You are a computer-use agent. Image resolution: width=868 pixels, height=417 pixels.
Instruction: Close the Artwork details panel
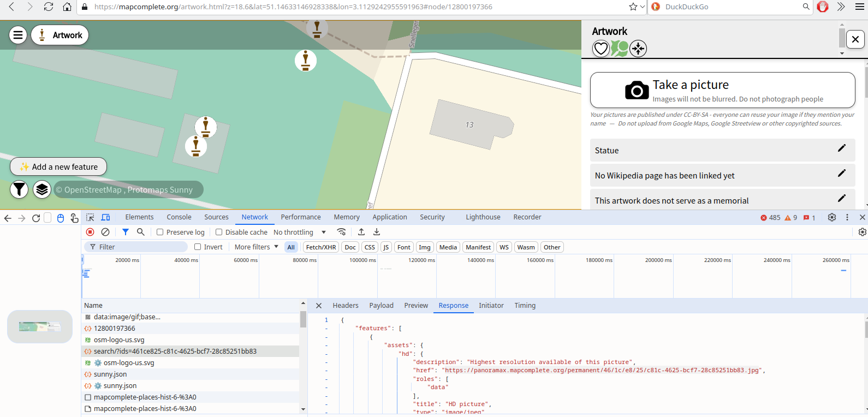pos(855,39)
